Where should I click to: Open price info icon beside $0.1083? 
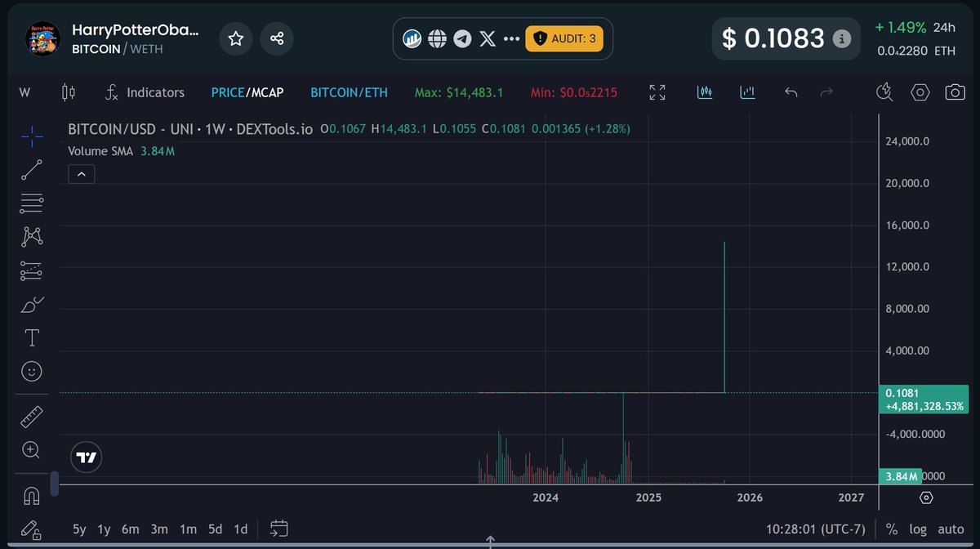coord(841,38)
